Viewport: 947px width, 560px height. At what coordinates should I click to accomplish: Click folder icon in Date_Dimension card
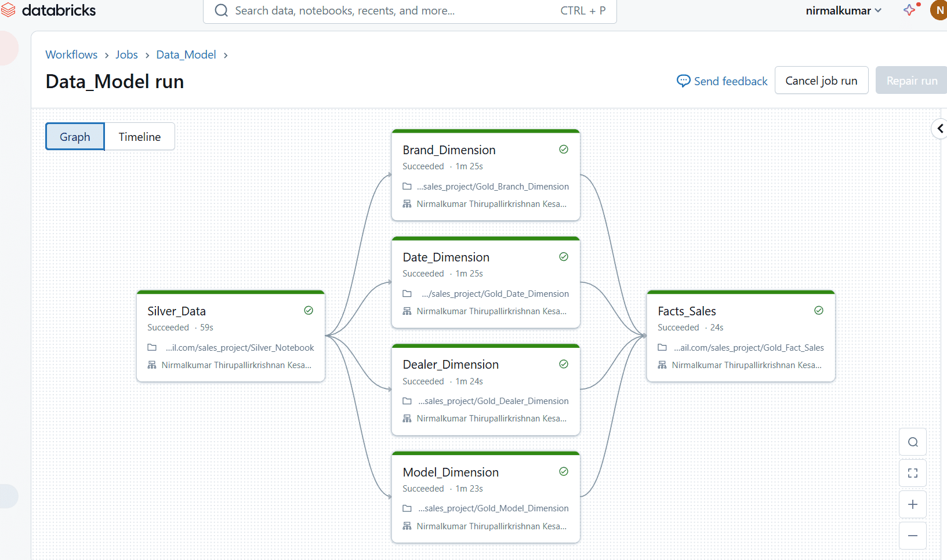407,294
